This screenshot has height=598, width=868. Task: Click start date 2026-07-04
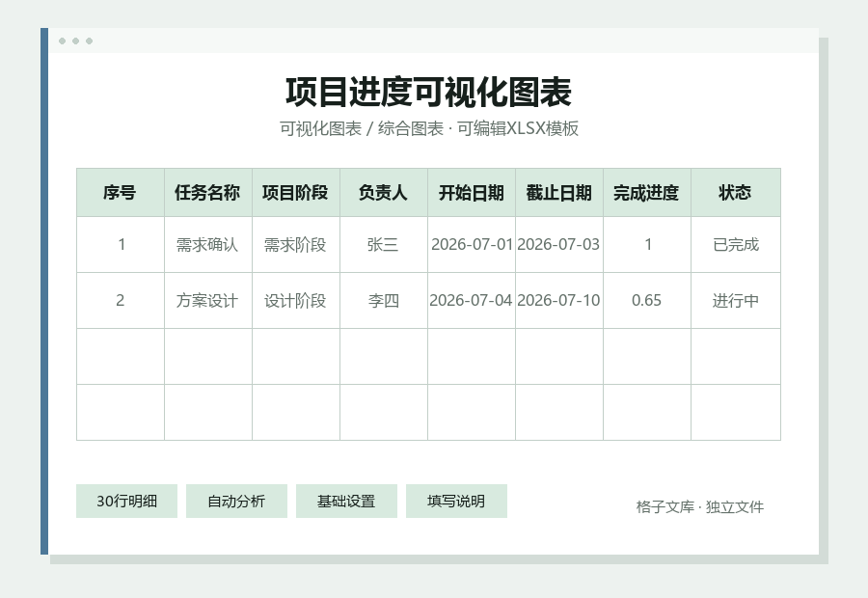pyautogui.click(x=471, y=300)
